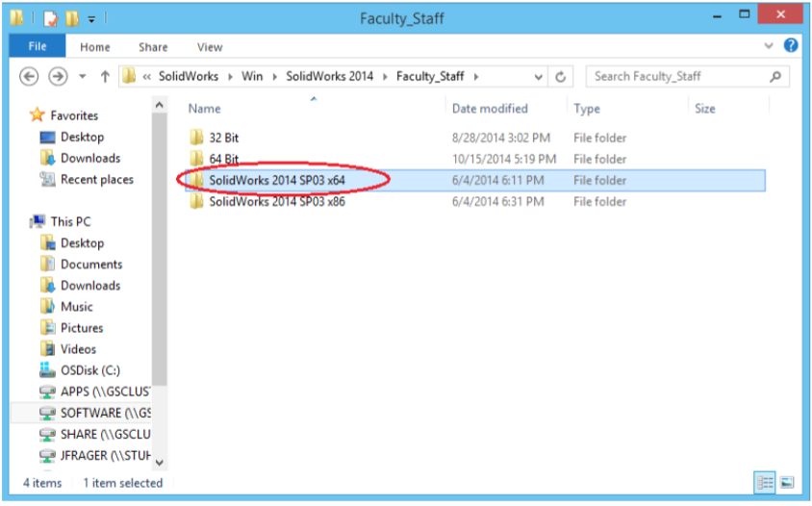Click the Forward navigation arrow
The height and width of the screenshot is (506, 812).
(x=58, y=77)
